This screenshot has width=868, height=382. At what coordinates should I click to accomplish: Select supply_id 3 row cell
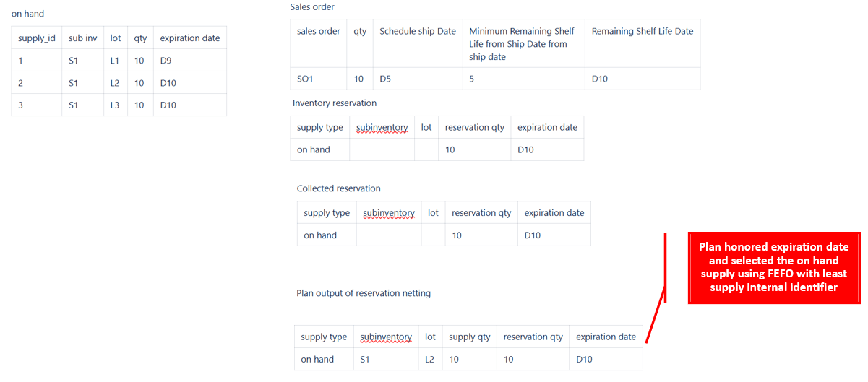click(37, 105)
